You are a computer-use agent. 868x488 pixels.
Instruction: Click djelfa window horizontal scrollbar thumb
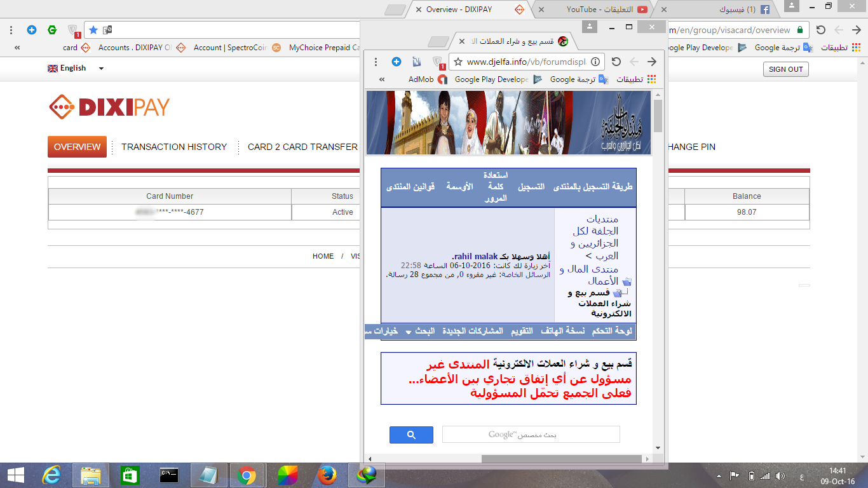(562, 459)
